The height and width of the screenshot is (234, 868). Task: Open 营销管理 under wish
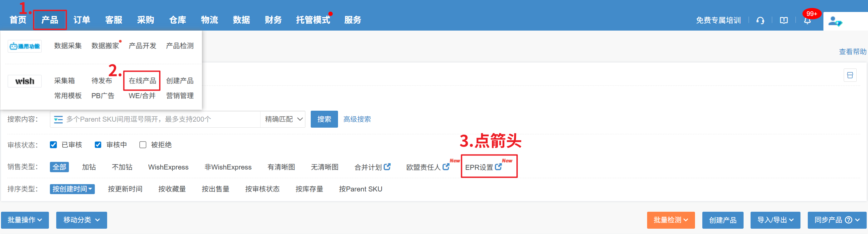pos(180,96)
